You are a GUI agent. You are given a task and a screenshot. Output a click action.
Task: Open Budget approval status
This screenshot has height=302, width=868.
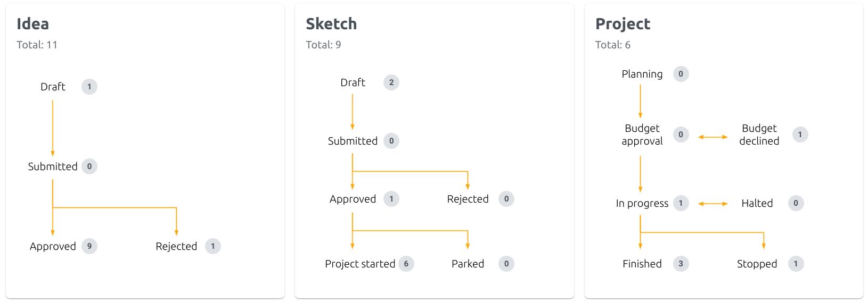tap(642, 135)
